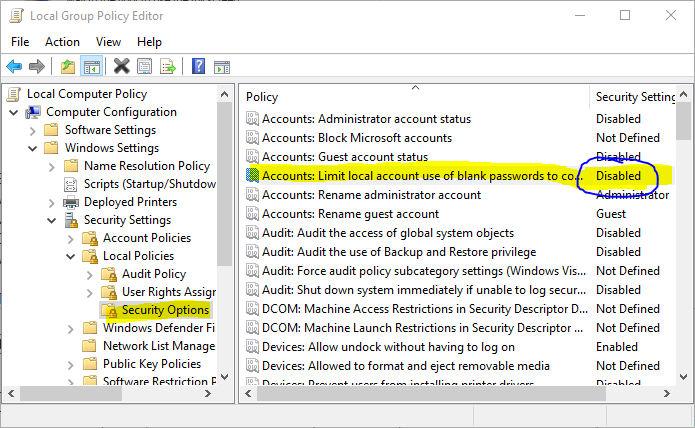The height and width of the screenshot is (428, 695).
Task: Click the policy list vertical scrollbar up arrow
Action: (x=683, y=94)
